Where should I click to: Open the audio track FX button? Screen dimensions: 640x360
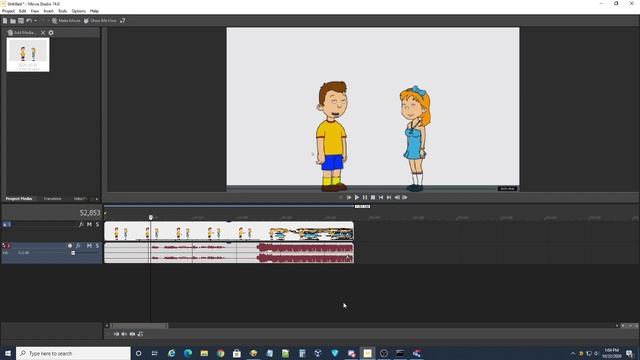pos(78,246)
